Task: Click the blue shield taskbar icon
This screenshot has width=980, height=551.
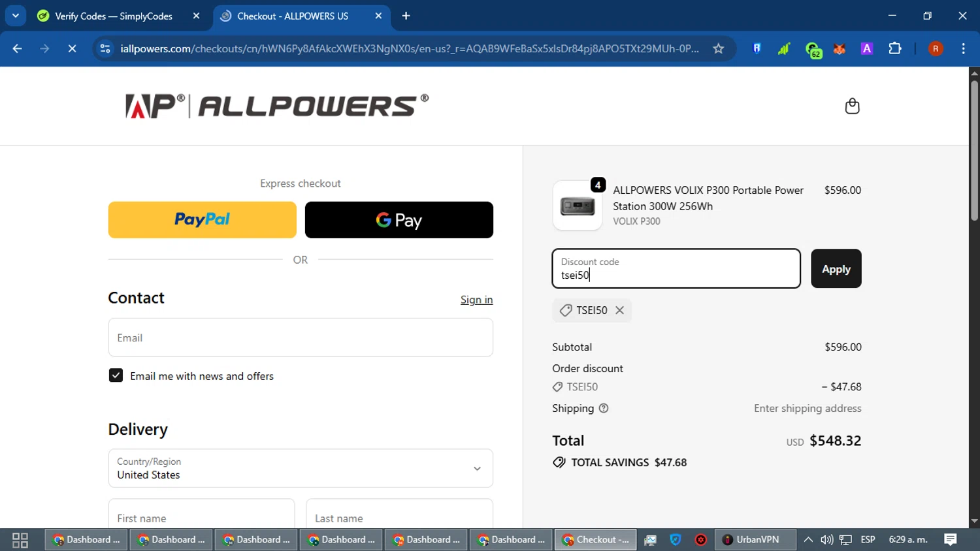Action: pos(676,540)
